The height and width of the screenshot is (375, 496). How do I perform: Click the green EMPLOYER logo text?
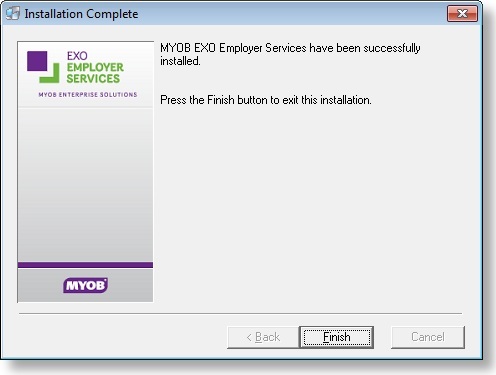click(95, 67)
